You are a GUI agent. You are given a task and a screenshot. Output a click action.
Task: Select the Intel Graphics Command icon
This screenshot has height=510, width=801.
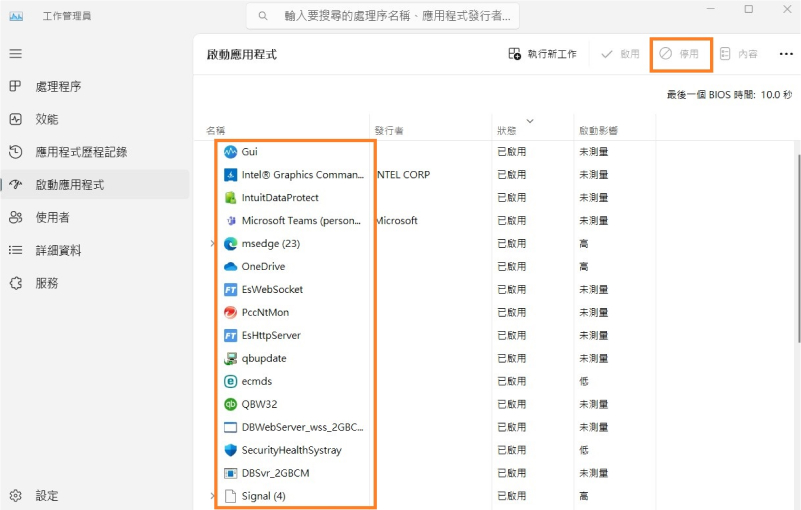230,174
